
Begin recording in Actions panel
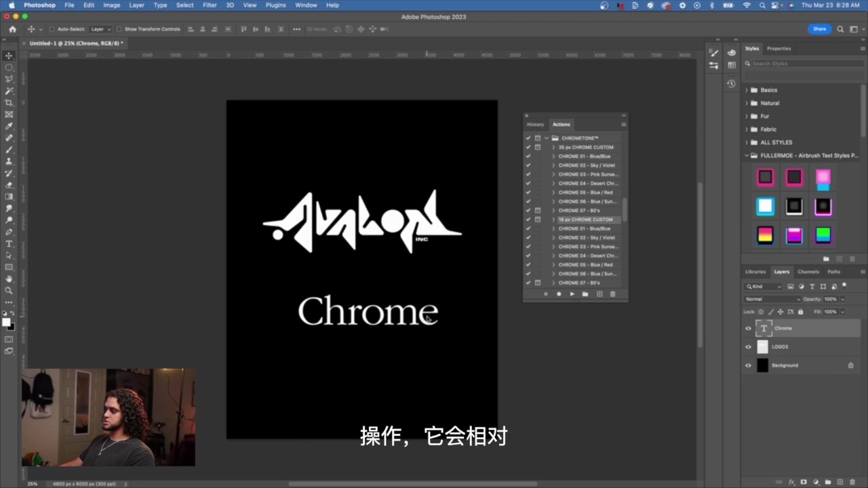coord(559,294)
